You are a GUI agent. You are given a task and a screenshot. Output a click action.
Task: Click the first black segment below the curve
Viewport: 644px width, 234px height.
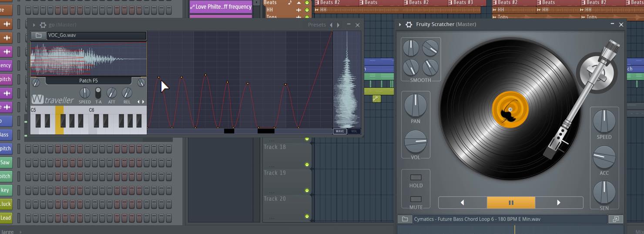click(229, 131)
